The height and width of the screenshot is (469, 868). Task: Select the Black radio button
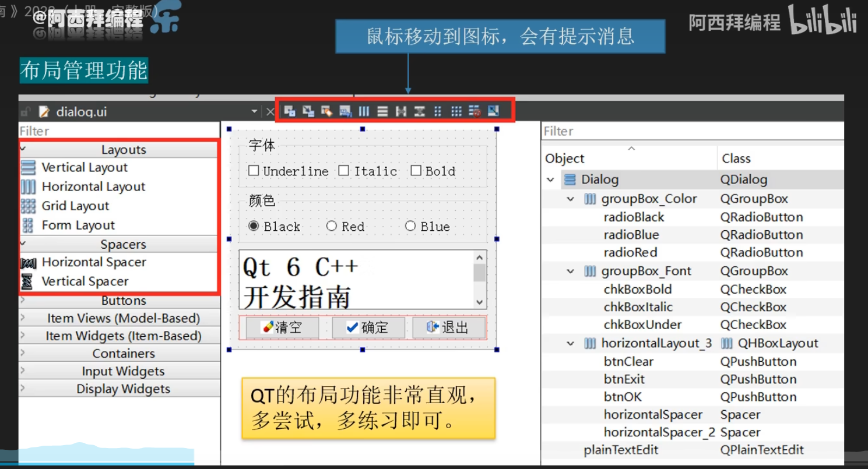pos(254,226)
